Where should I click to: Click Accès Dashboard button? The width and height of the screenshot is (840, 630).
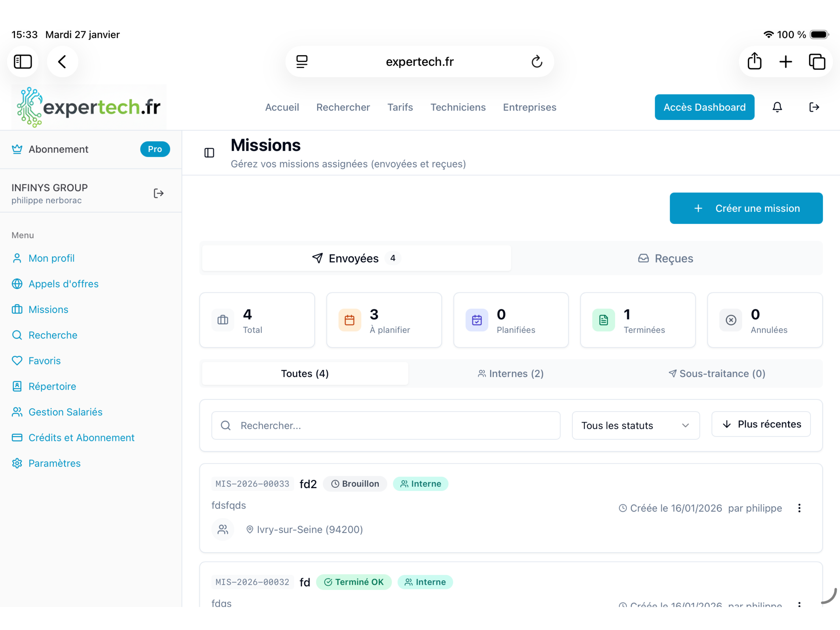(704, 107)
